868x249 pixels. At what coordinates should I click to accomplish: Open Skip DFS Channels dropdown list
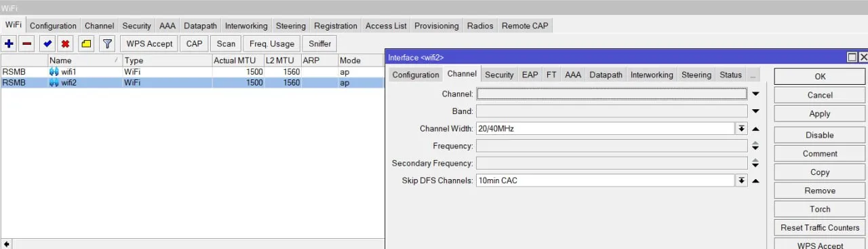[742, 180]
